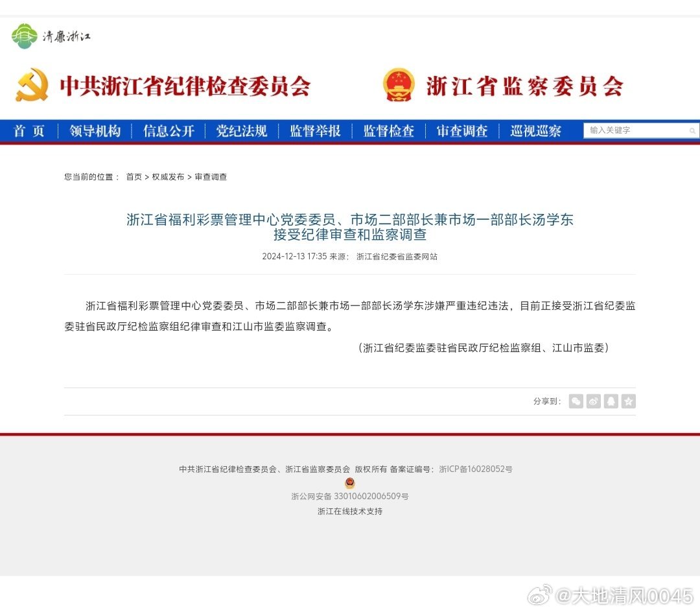
Task: Click the article body paragraph text
Action: [350, 316]
